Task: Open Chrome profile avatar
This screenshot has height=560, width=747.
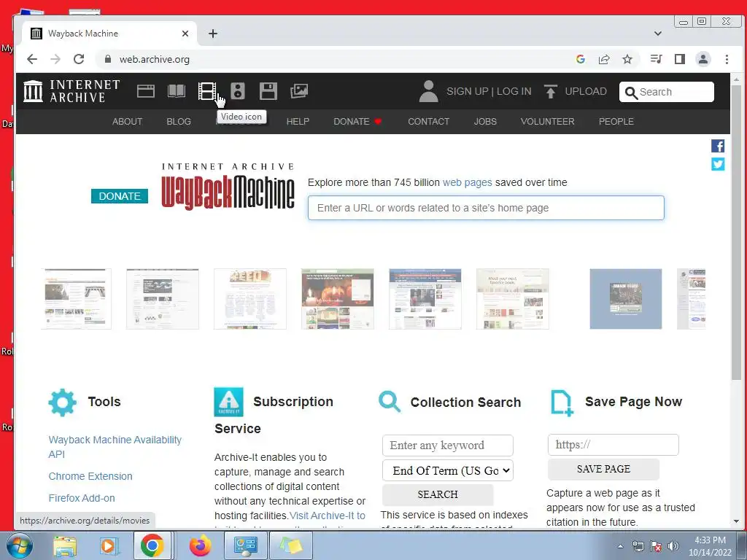Action: pos(703,59)
